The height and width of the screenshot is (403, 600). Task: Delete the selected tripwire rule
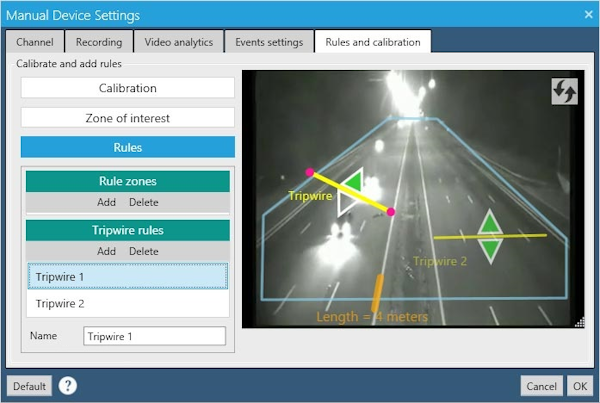(144, 251)
